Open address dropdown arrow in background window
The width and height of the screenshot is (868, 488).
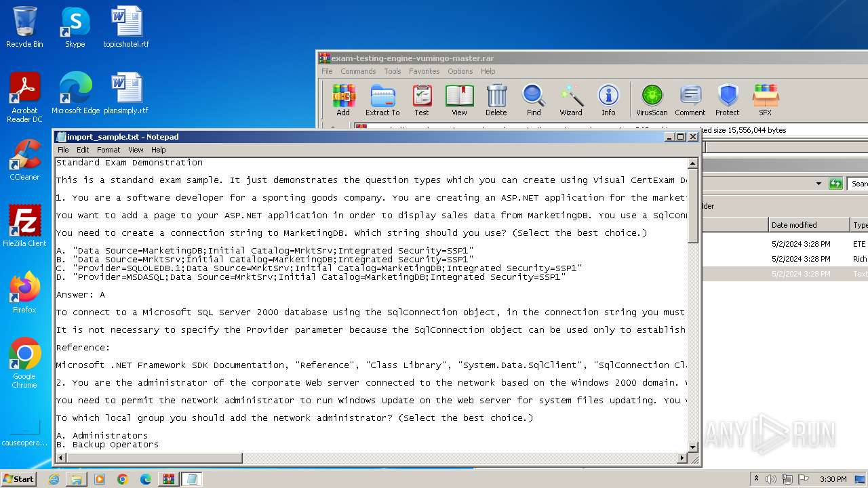(818, 184)
